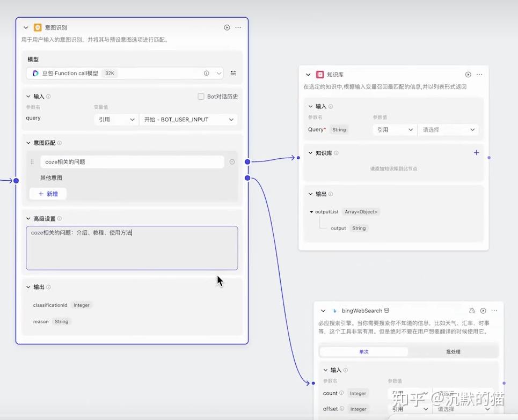The image size is (518, 420).
Task: Collapse the outputList tree triangle
Action: tap(311, 212)
